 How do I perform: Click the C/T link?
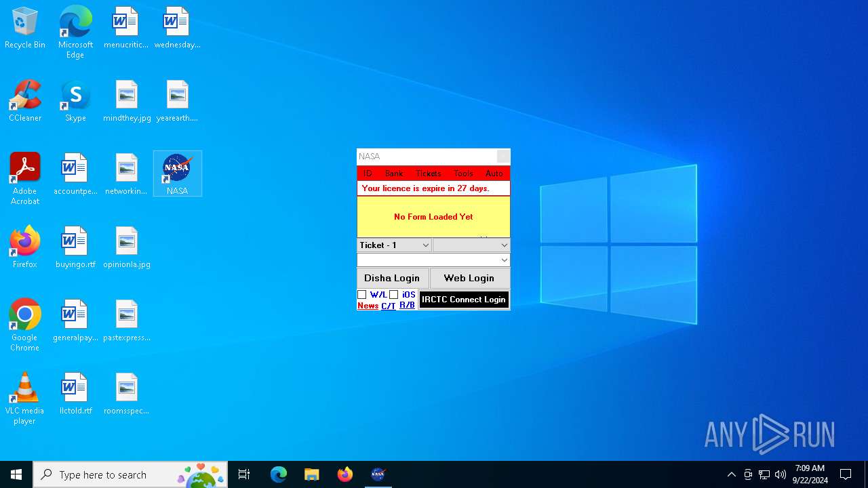coord(389,306)
